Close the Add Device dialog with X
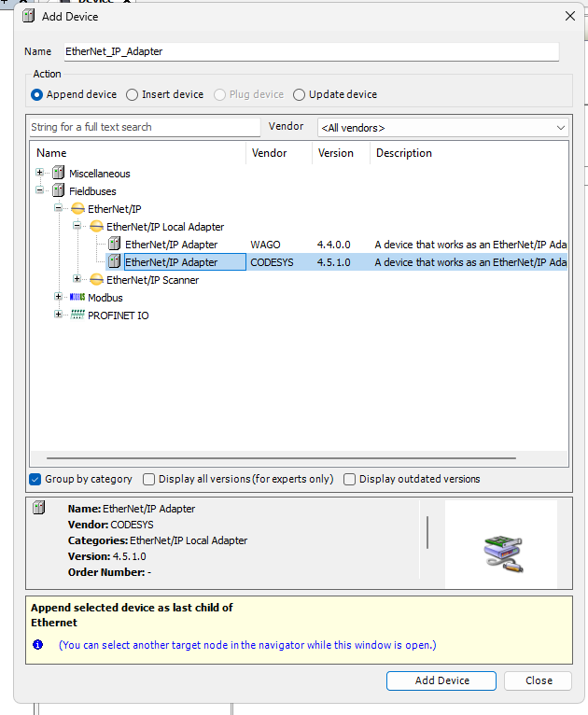The width and height of the screenshot is (588, 715). 569,17
